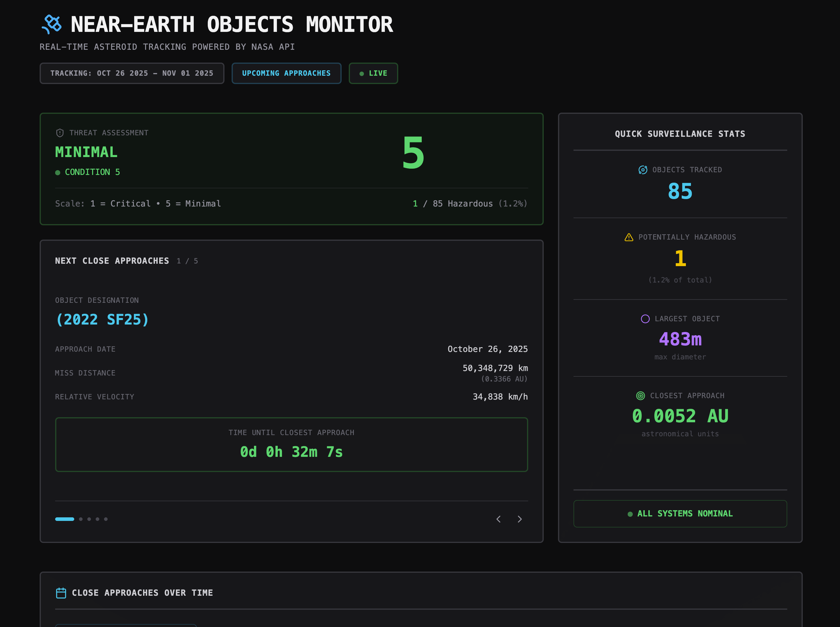Click the Time Until Closest Approach label
This screenshot has height=627, width=840.
pyautogui.click(x=292, y=433)
